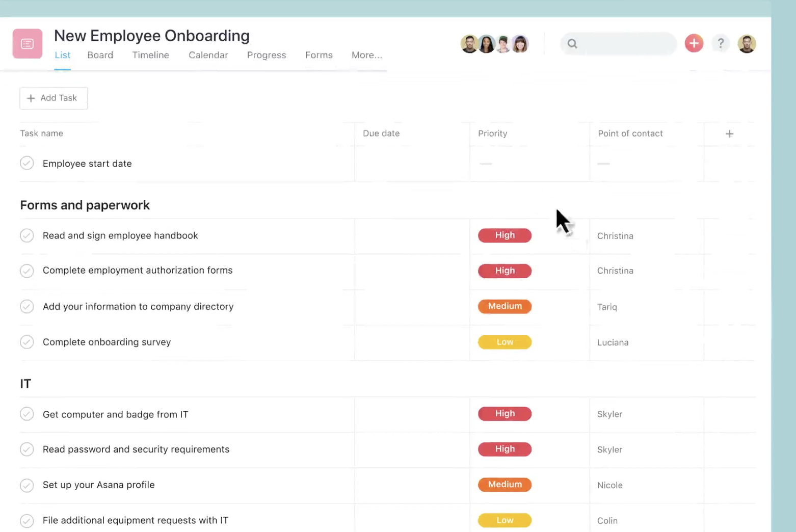The height and width of the screenshot is (532, 796).
Task: Open the help question mark icon
Action: tap(720, 43)
